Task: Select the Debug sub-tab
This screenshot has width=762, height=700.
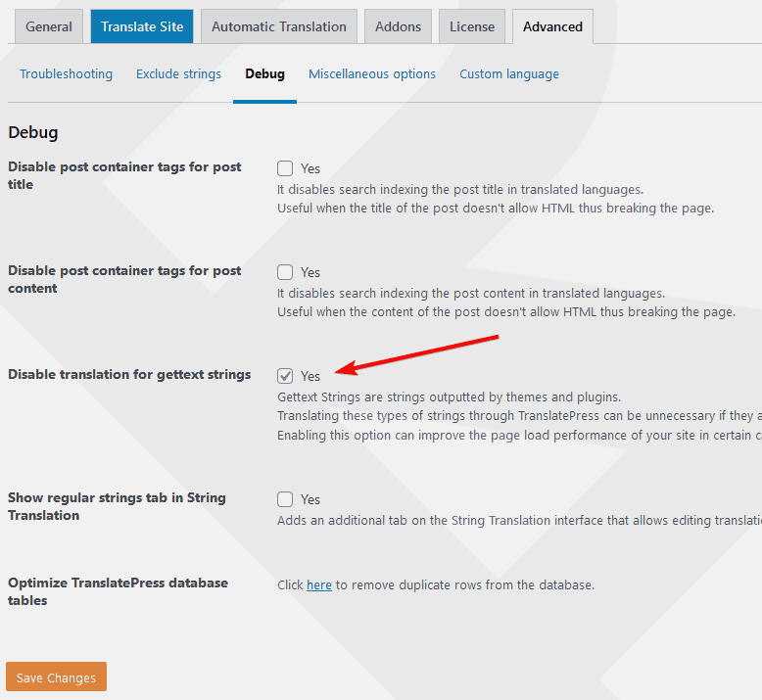Action: coord(264,73)
